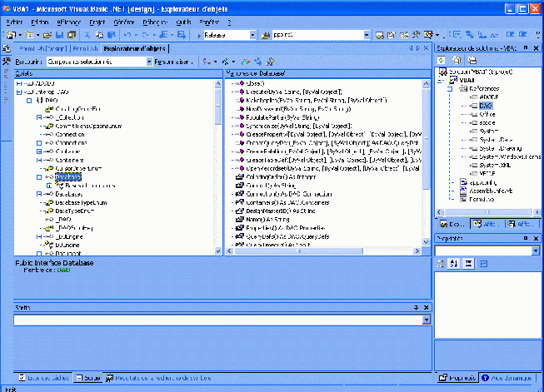
Task: Open the Déboguer menu
Action: click(155, 22)
